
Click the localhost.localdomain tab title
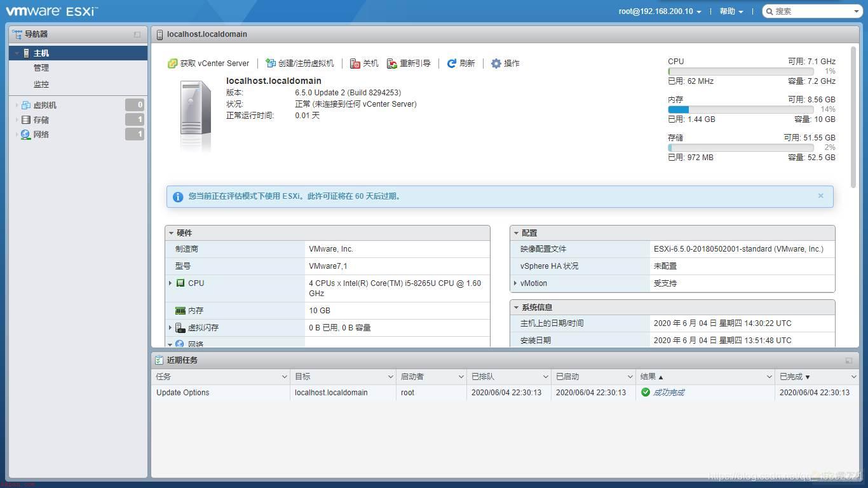click(x=207, y=34)
